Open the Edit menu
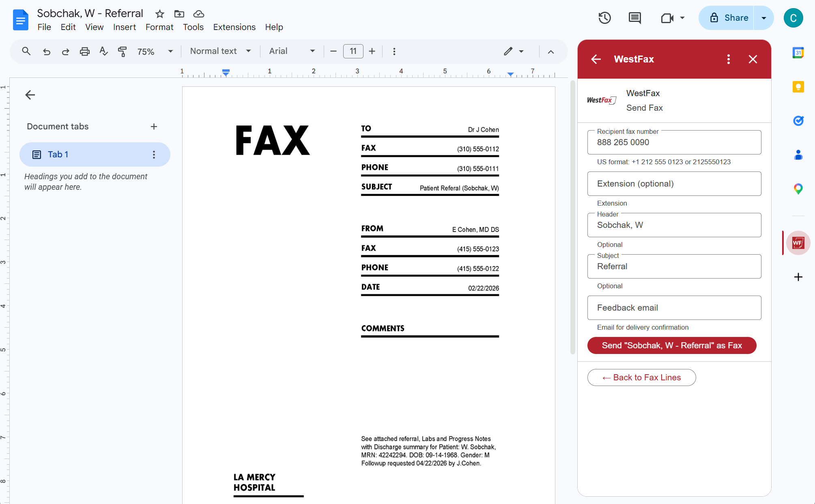Image resolution: width=815 pixels, height=504 pixels. click(x=68, y=27)
